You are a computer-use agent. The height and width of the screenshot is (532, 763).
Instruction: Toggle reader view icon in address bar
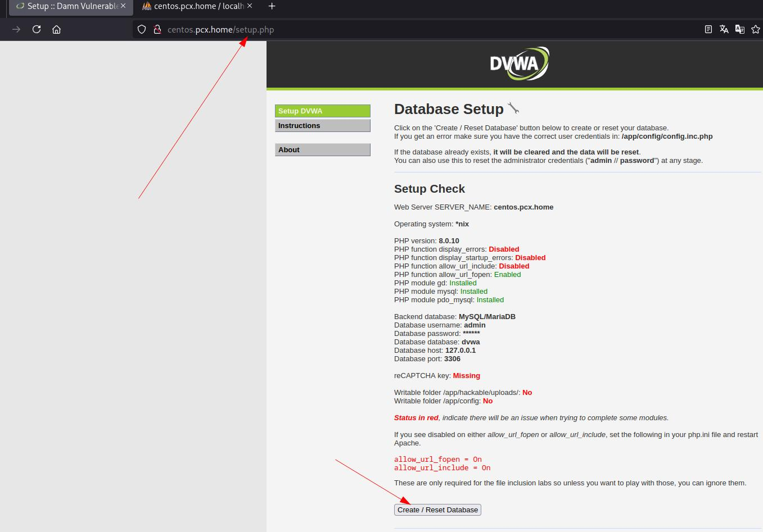[x=708, y=29]
